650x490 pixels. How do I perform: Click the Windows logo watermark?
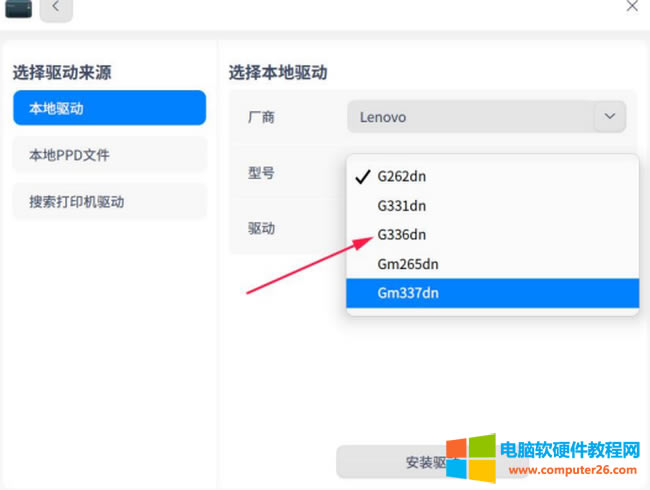[x=470, y=459]
